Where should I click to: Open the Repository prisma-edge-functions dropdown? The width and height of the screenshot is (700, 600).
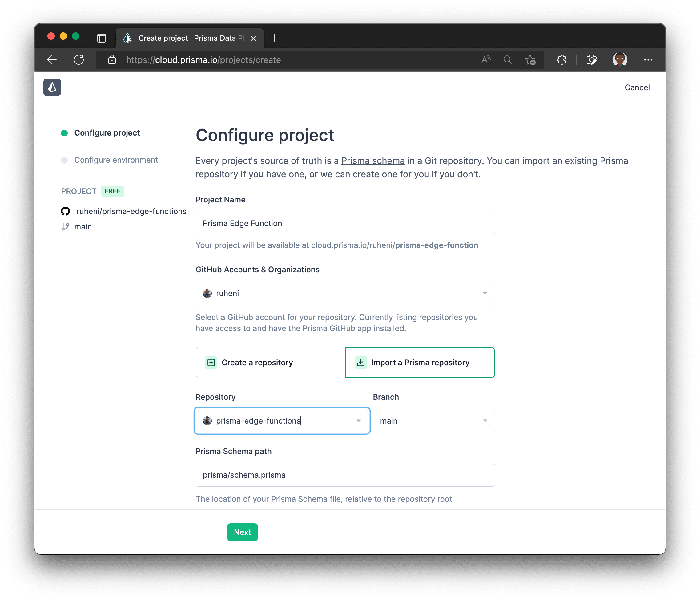[x=282, y=420]
